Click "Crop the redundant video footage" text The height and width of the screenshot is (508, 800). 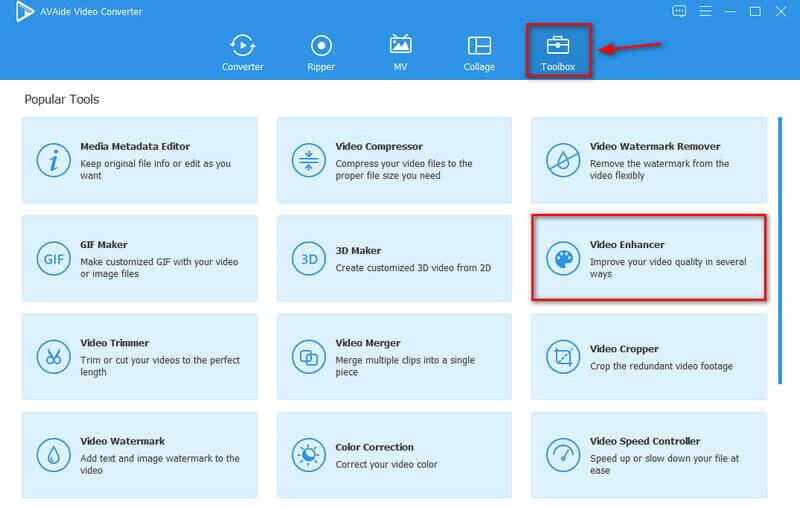(661, 366)
